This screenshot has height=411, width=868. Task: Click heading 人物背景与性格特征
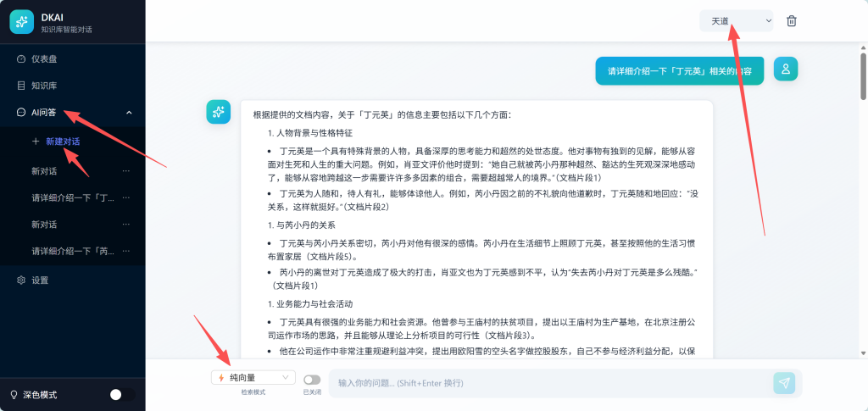point(314,133)
